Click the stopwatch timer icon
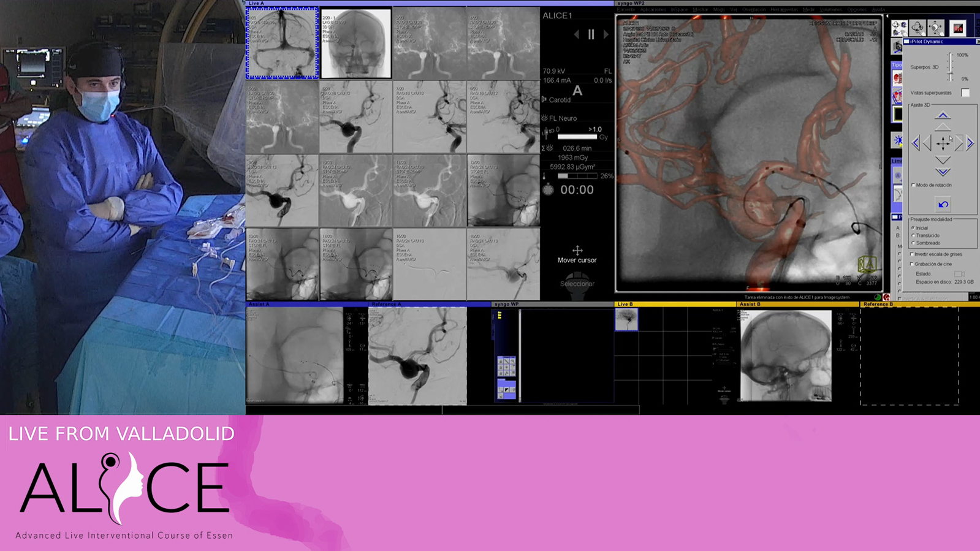The image size is (980, 551). (548, 190)
